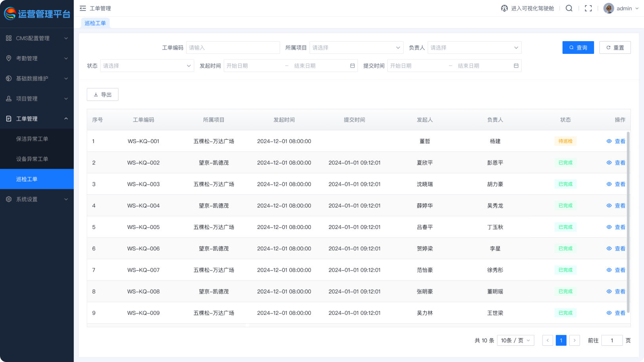View details of row WS-KQ-004
644x362 pixels.
[616, 206]
